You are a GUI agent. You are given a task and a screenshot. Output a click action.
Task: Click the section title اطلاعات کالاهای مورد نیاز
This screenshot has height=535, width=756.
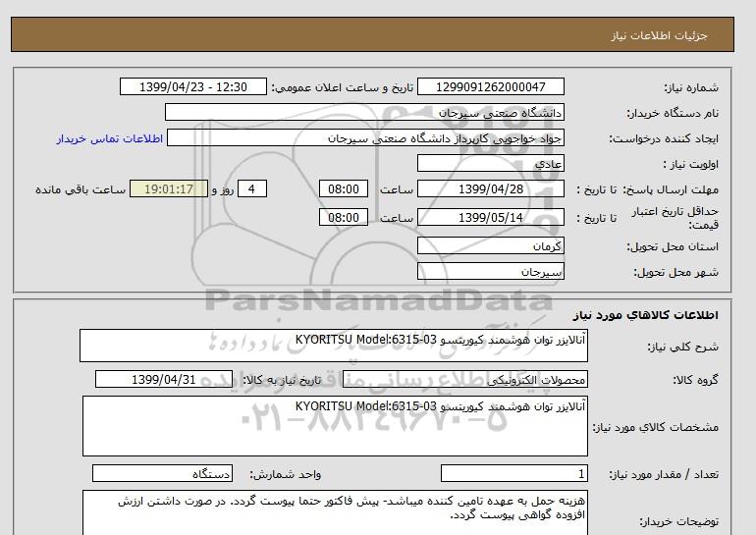click(x=646, y=315)
